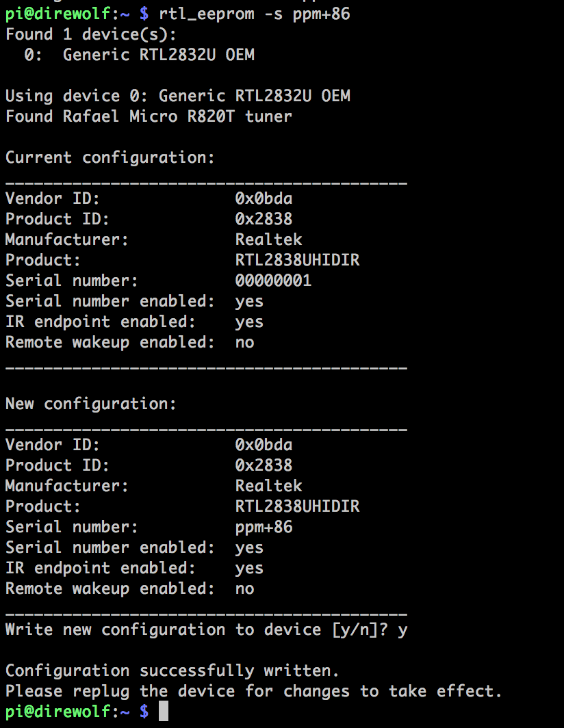Click the "Configuration successfully written." message
Image resolution: width=564 pixels, height=728 pixels.
pyautogui.click(x=172, y=671)
